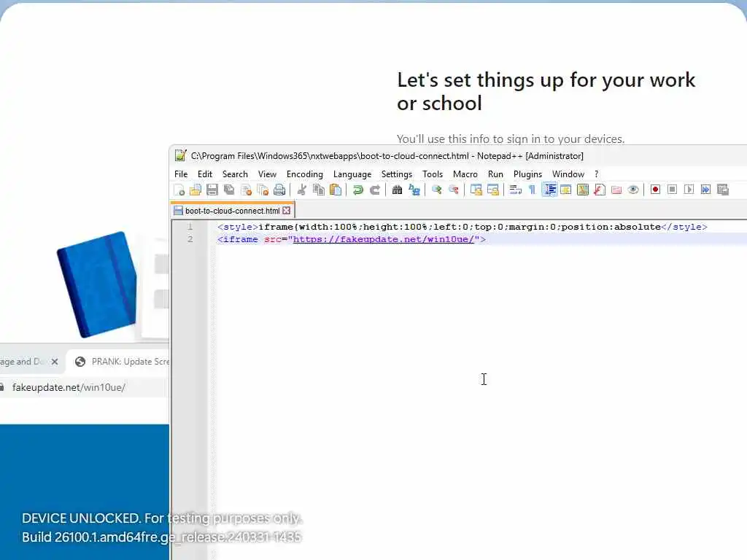Open the Plugins menu
Viewport: 747px width, 560px height.
[x=528, y=174]
